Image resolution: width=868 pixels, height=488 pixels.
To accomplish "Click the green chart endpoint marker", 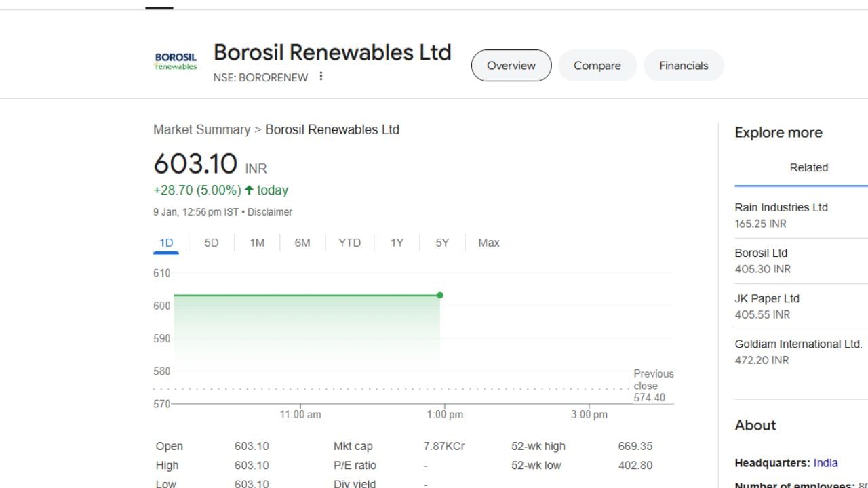I will click(440, 296).
